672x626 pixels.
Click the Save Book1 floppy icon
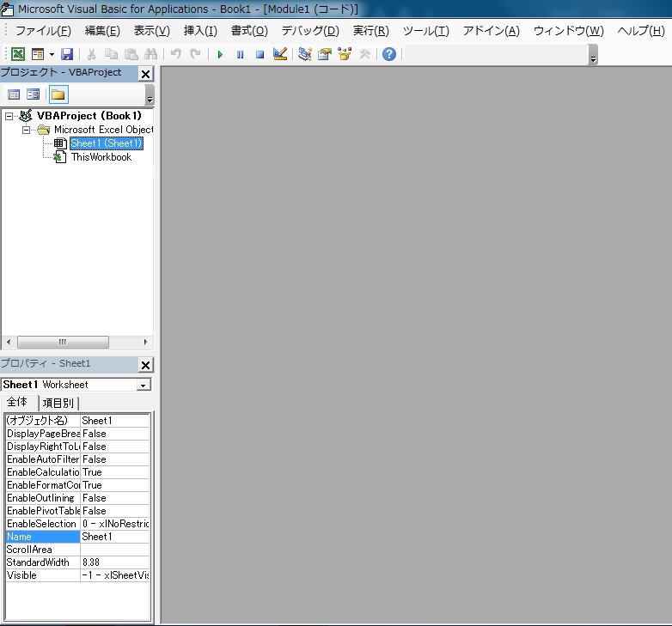click(67, 54)
